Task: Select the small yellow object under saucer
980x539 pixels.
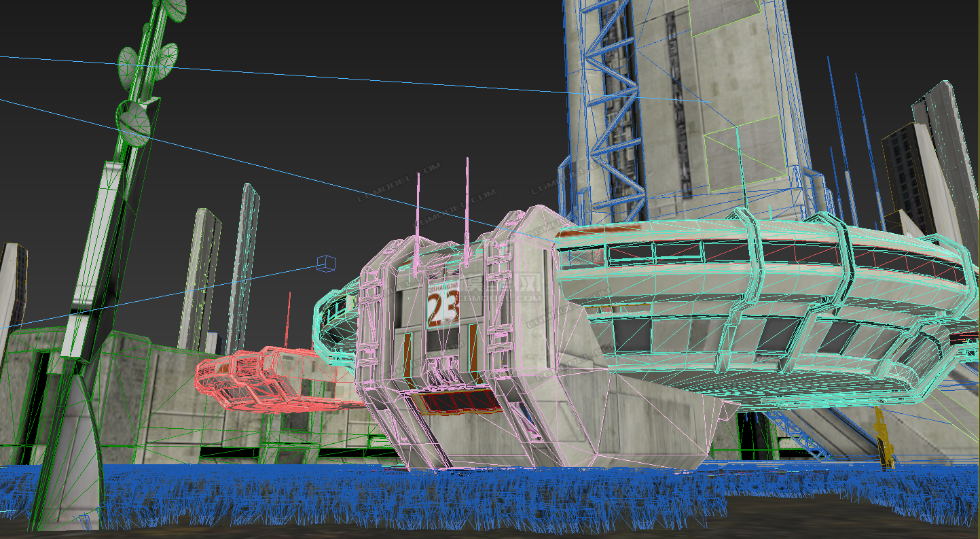Action: point(885,438)
